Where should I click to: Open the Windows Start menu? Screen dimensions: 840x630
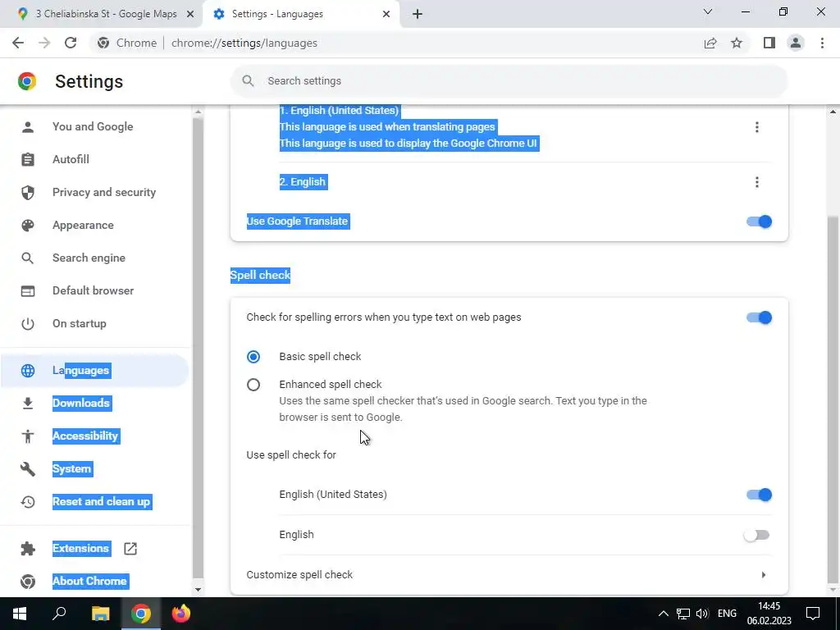(x=20, y=614)
